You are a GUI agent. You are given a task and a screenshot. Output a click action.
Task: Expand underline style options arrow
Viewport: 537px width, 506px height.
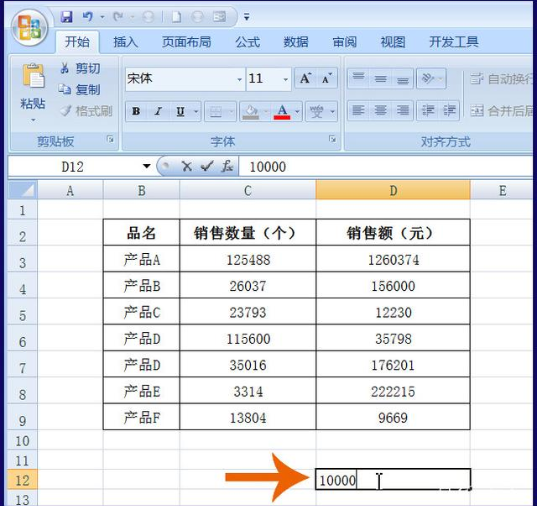click(x=196, y=111)
